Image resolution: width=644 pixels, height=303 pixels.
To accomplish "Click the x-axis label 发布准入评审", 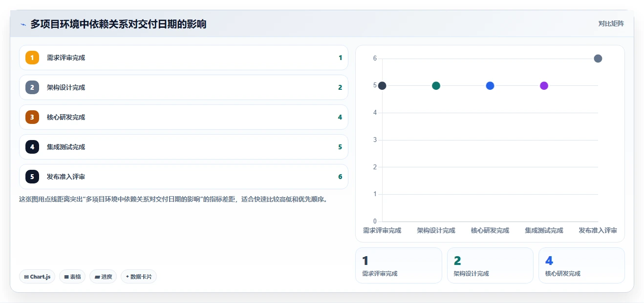I will click(598, 230).
